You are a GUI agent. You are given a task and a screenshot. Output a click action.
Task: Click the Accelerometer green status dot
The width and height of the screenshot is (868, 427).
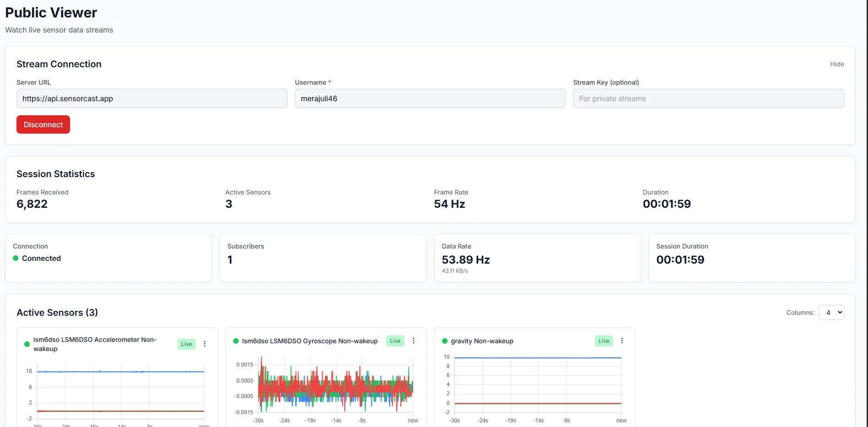pos(27,344)
